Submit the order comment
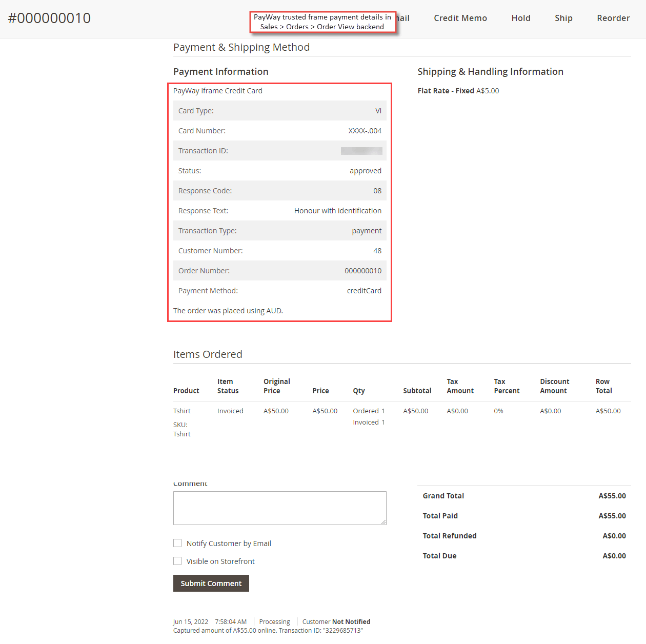This screenshot has height=644, width=646. pos(211,583)
